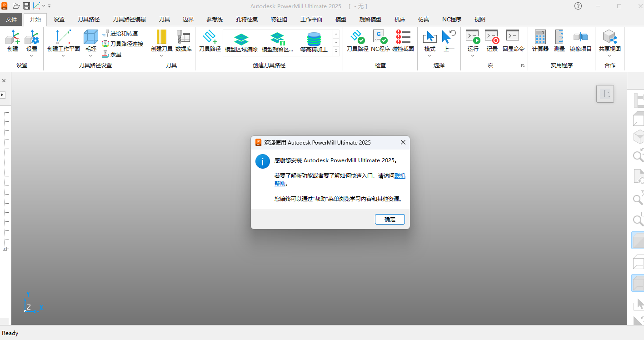Screen dimensions: 644x340
Task: Expand the toolpath strategy gallery arrow
Action: point(336,51)
